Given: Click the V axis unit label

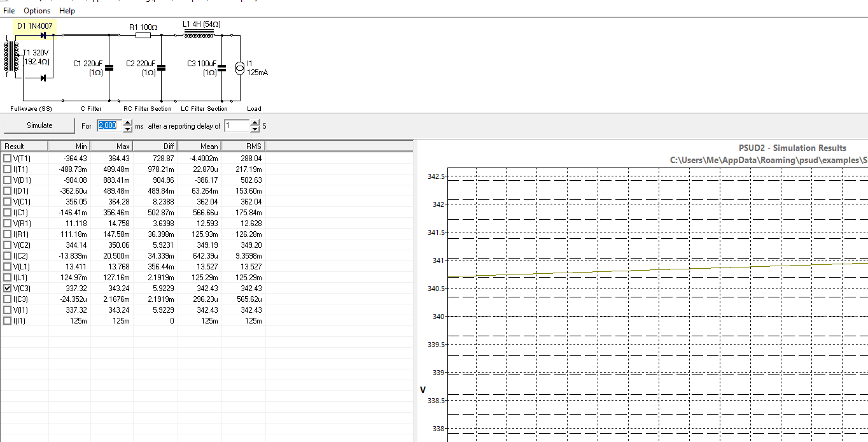Looking at the screenshot, I should tap(423, 390).
